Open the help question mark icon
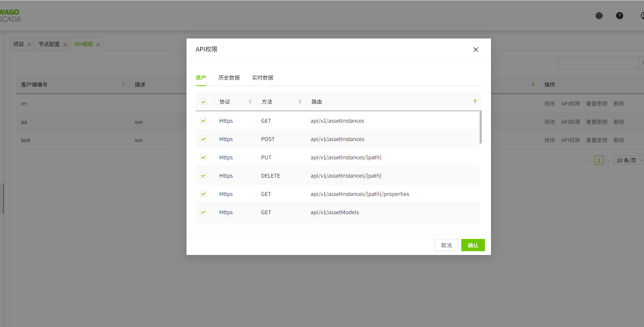The height and width of the screenshot is (327, 644). tap(620, 16)
